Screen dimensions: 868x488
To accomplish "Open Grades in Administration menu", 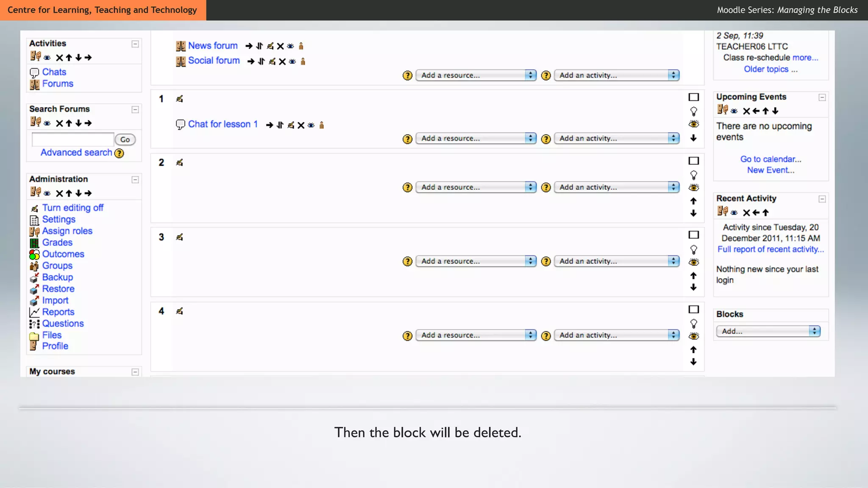I will 57,243.
